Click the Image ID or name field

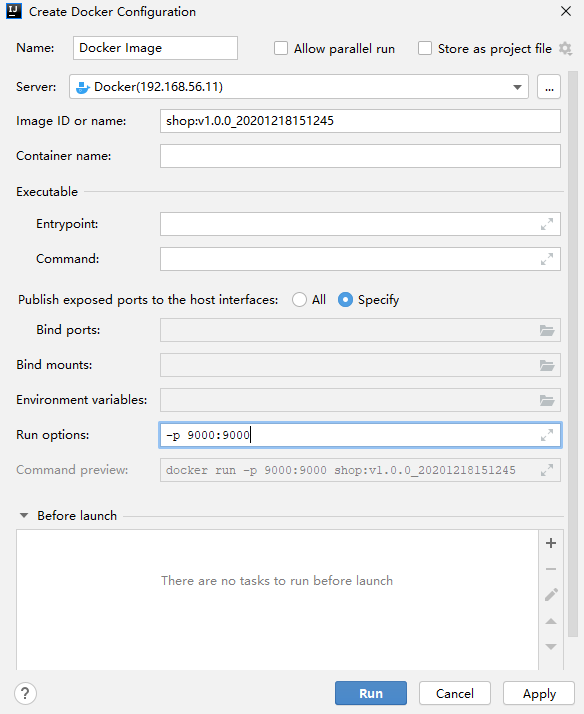pyautogui.click(x=360, y=121)
